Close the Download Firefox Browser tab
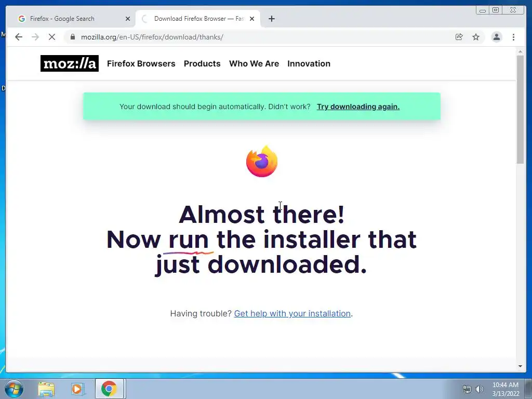The image size is (532, 399). point(252,19)
